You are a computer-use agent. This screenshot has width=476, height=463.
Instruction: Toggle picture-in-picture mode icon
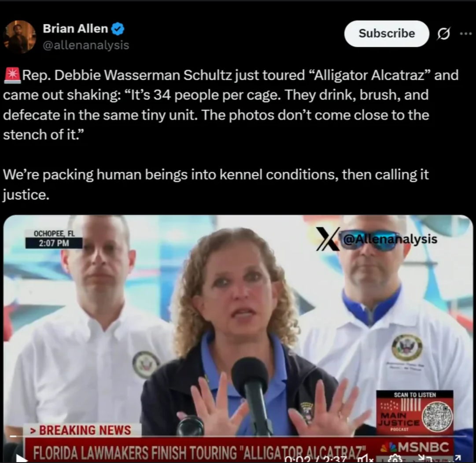tap(424, 459)
